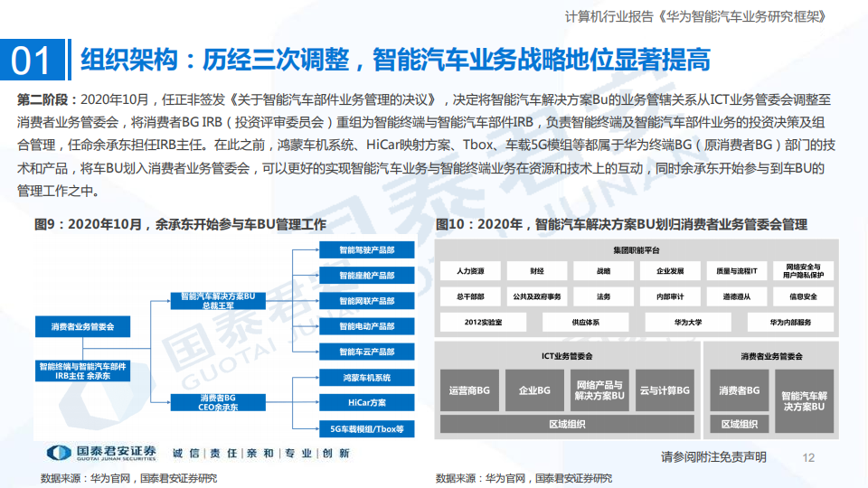Screen dimensions: 868x488
Task: Click the 国泰君安证券 logo
Action: pyautogui.click(x=101, y=453)
